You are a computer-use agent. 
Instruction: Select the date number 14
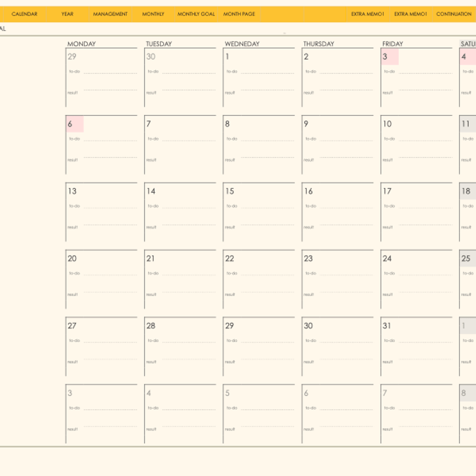(151, 191)
